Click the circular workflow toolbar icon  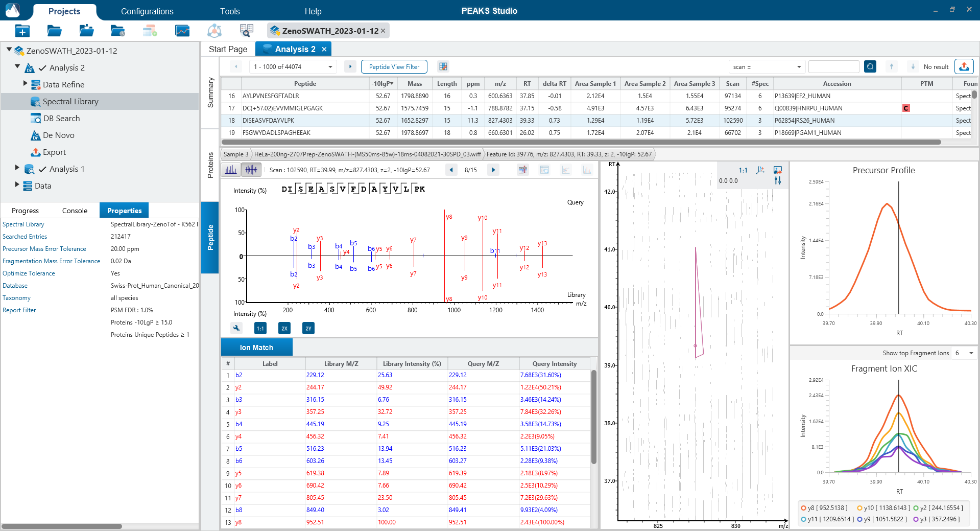pos(214,31)
